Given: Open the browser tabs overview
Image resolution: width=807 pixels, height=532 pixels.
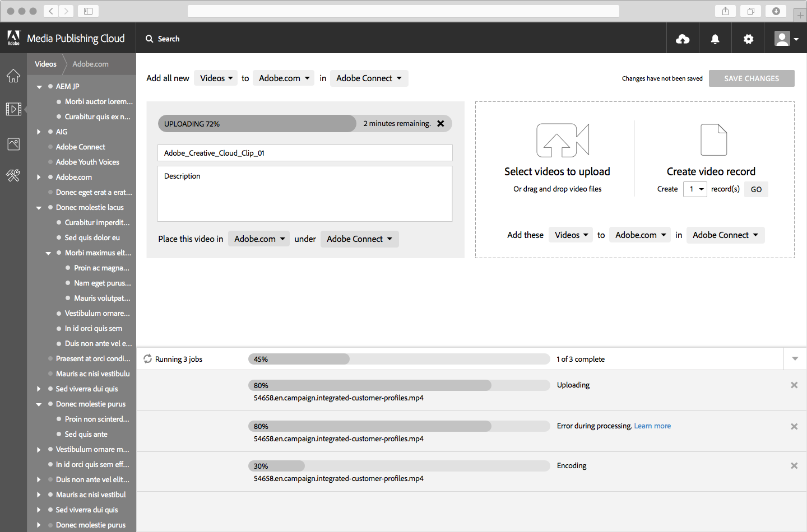Looking at the screenshot, I should coord(751,11).
